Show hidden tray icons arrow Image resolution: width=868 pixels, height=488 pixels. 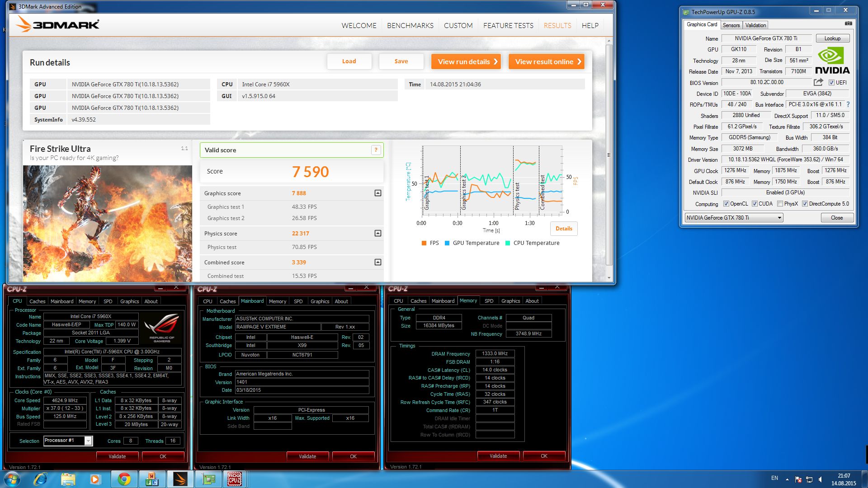787,479
